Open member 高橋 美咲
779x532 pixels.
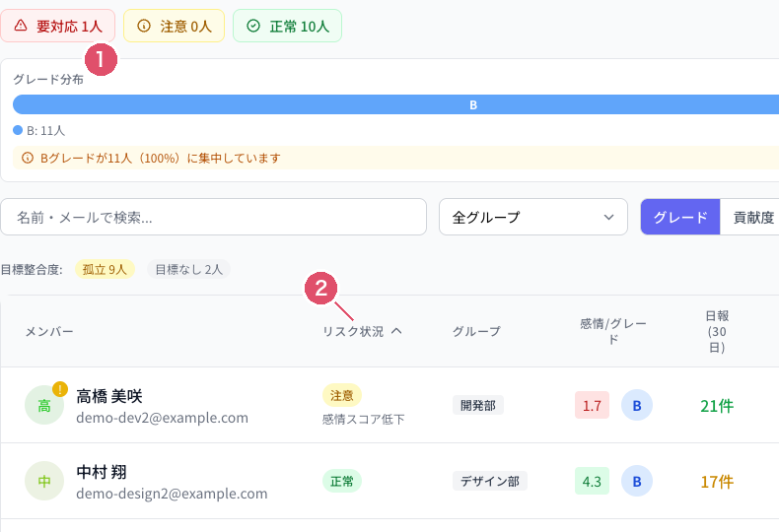[x=109, y=396]
